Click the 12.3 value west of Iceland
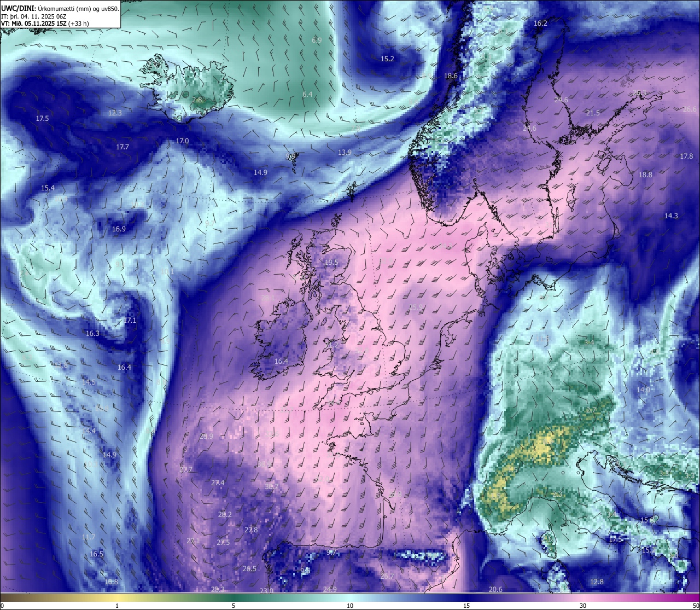Viewport: 700px width, 610px height. 115,113
